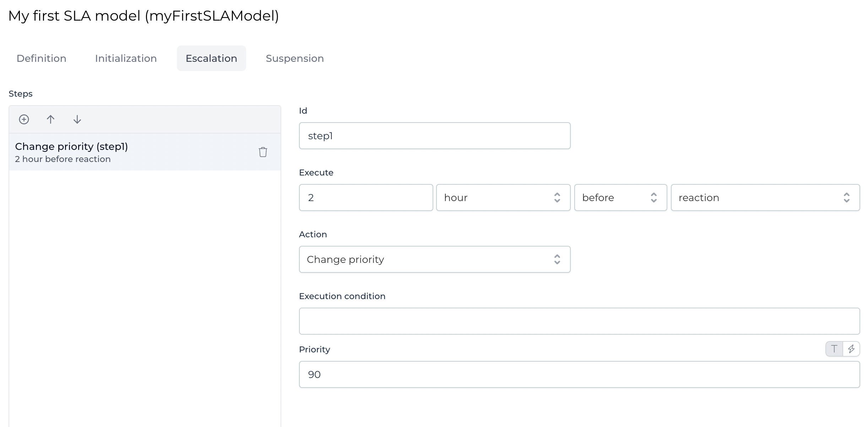The image size is (868, 427).
Task: Set Priority field to text mode (T button)
Action: click(x=834, y=349)
